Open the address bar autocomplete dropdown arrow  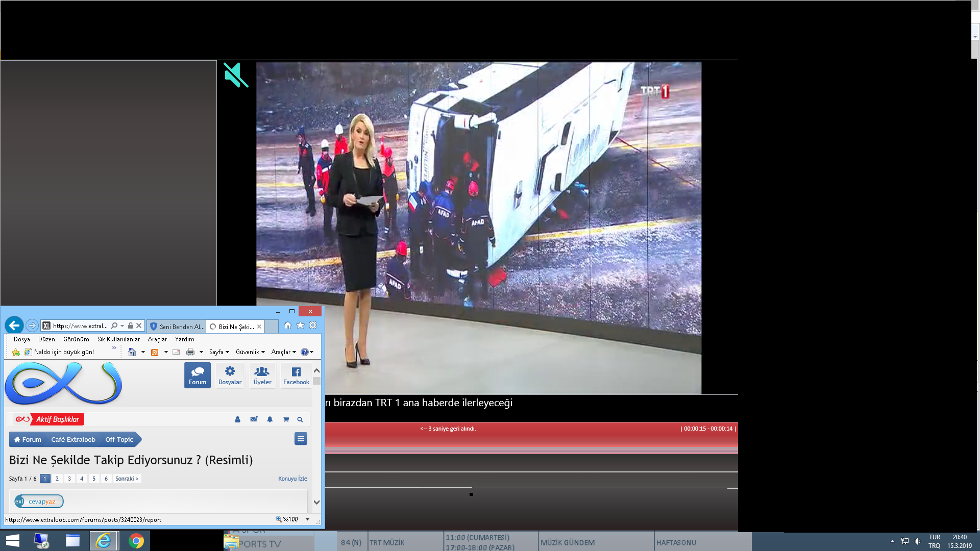coord(122,325)
